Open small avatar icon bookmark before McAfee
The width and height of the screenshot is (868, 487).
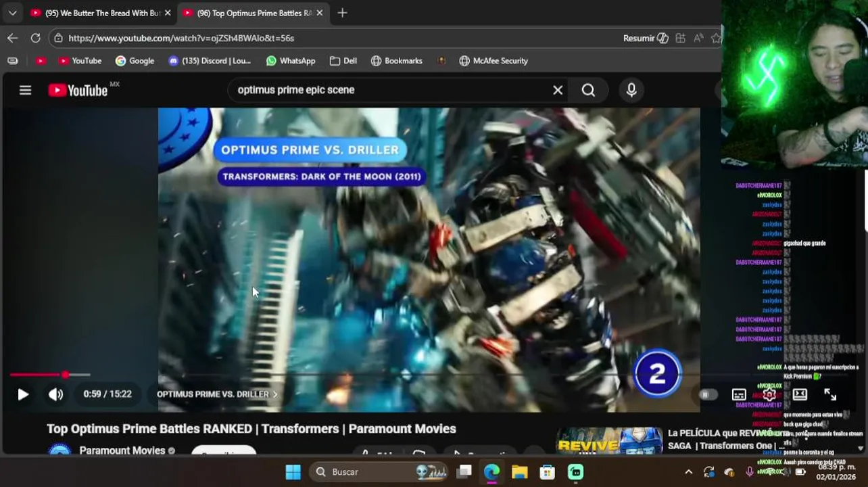click(x=441, y=61)
